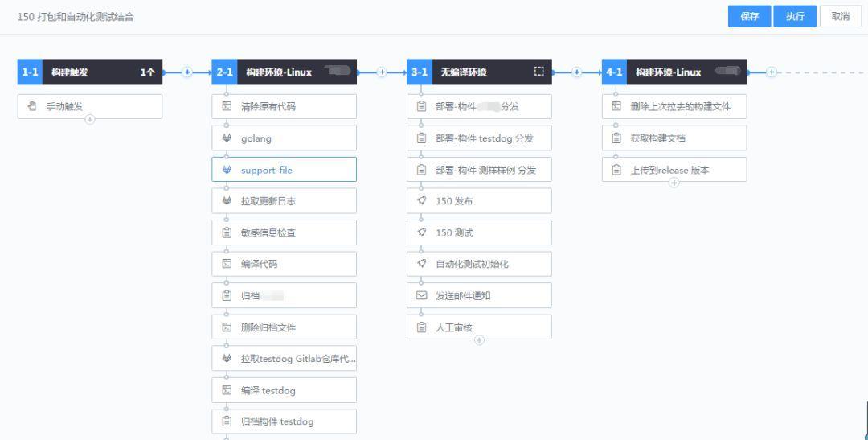Click pipeline title 150 打包和自动化测试结合
Viewport: 868px width, 440px height.
coord(76,17)
